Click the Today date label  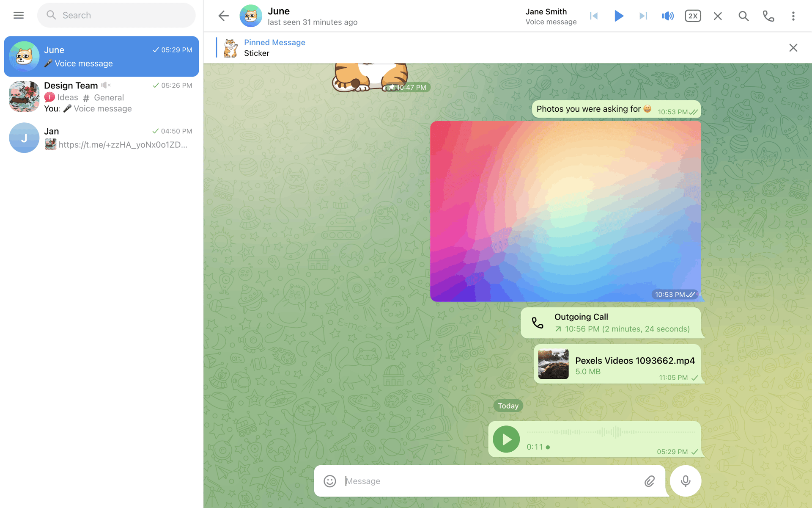508,406
